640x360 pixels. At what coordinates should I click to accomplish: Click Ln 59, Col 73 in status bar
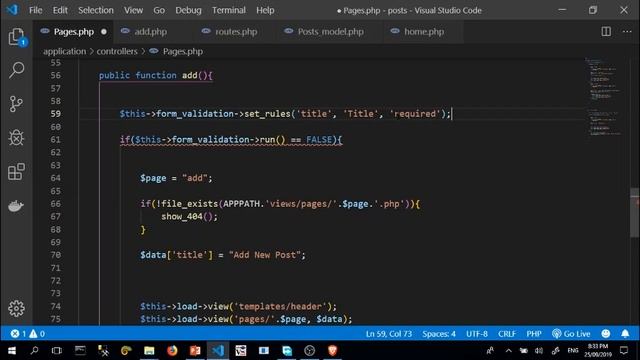click(389, 334)
